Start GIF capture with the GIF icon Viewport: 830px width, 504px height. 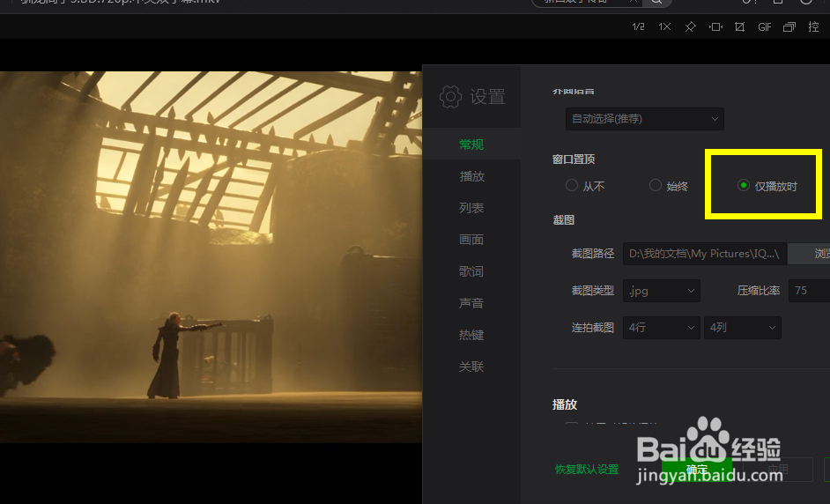pyautogui.click(x=765, y=26)
